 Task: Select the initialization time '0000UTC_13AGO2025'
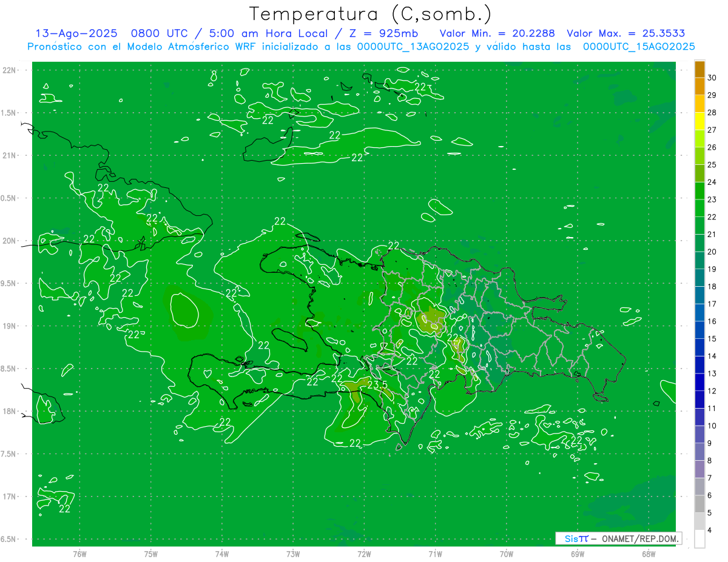click(413, 47)
